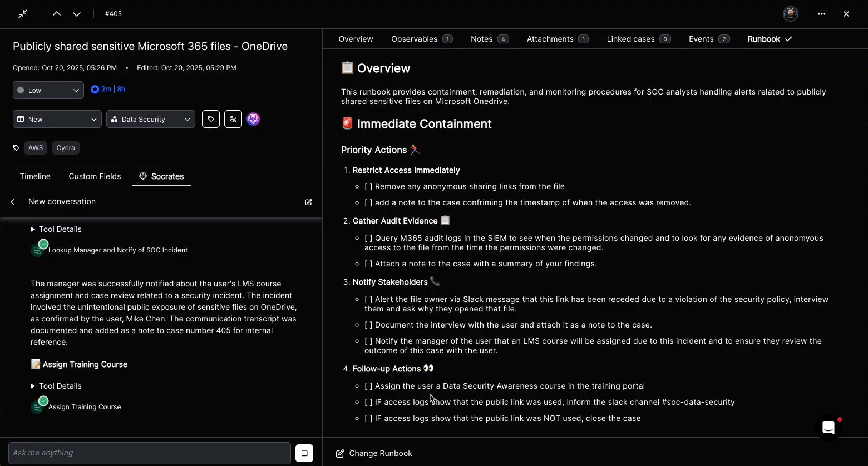Click the Ask me anything input field

[x=149, y=453]
